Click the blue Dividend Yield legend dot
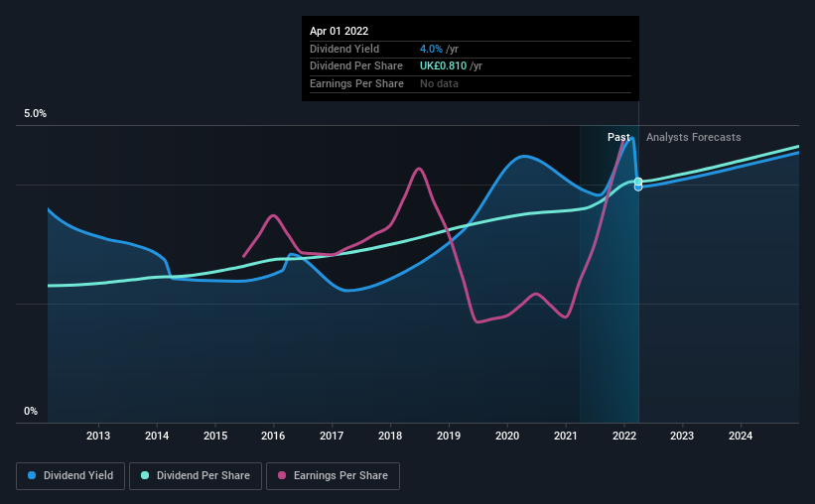Viewport: 815px width, 504px height. coord(32,475)
